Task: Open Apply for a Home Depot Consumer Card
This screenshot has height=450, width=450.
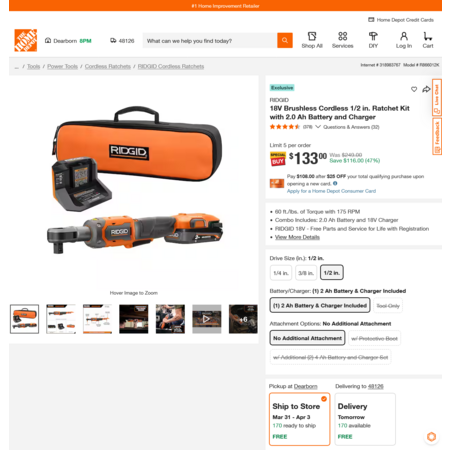Action: pyautogui.click(x=331, y=191)
